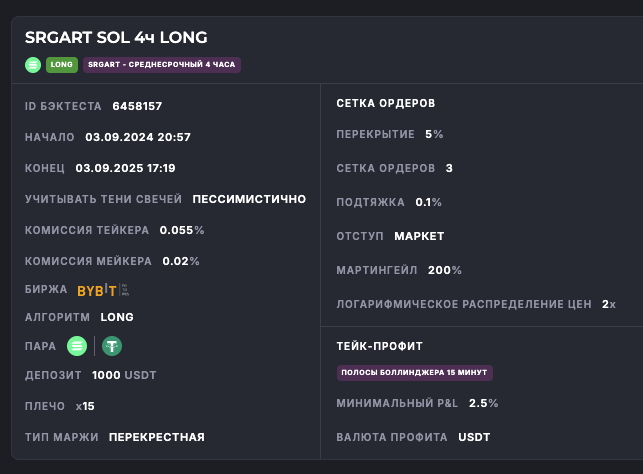Select the SRGART среднесрочный 4 часа tag
The height and width of the screenshot is (474, 643).
(x=161, y=65)
